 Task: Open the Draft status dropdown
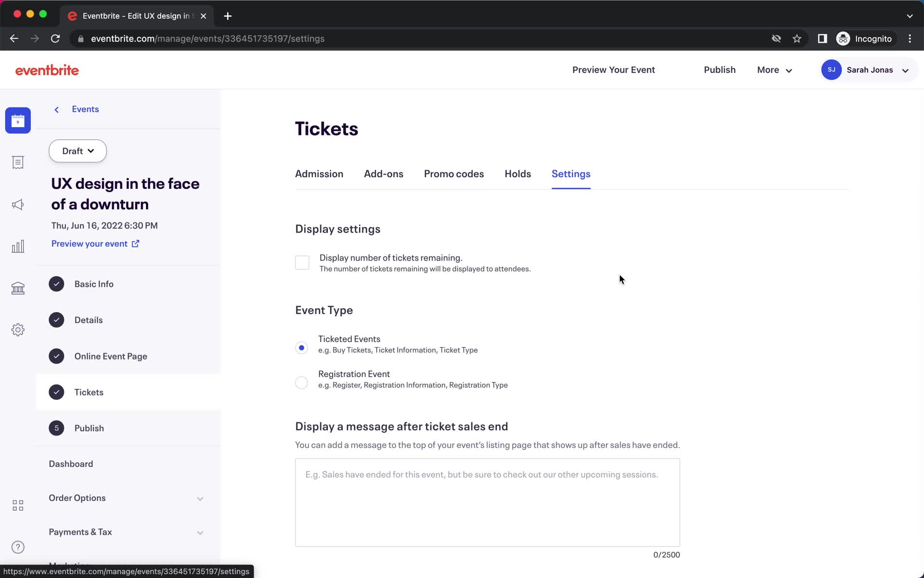(77, 150)
